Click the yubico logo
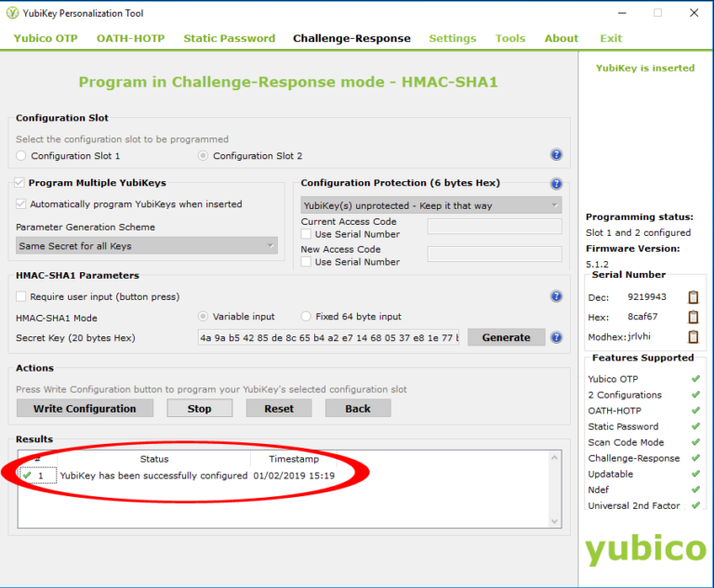This screenshot has width=714, height=588. (645, 549)
